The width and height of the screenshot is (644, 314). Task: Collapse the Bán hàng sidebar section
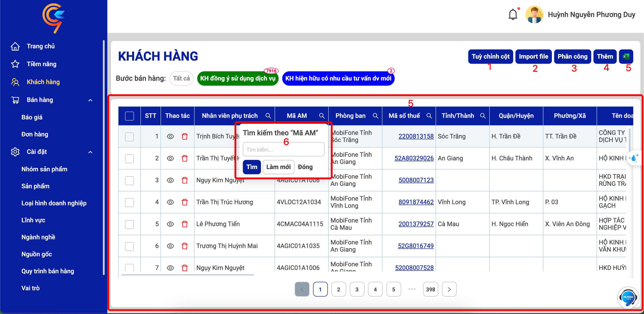point(90,100)
